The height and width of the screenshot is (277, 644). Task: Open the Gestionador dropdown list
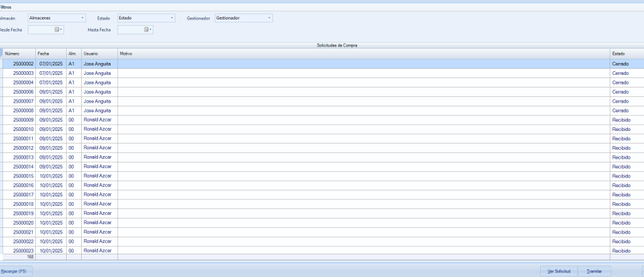coord(269,18)
